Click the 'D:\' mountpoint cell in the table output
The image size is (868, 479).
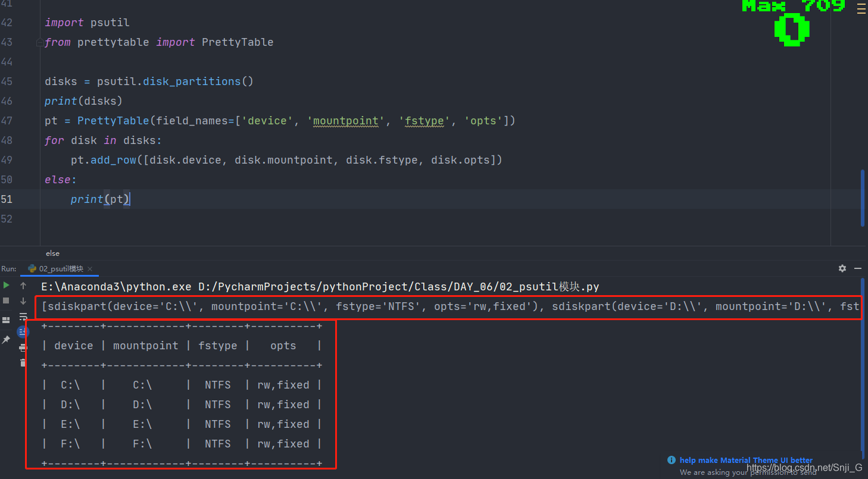tap(143, 405)
